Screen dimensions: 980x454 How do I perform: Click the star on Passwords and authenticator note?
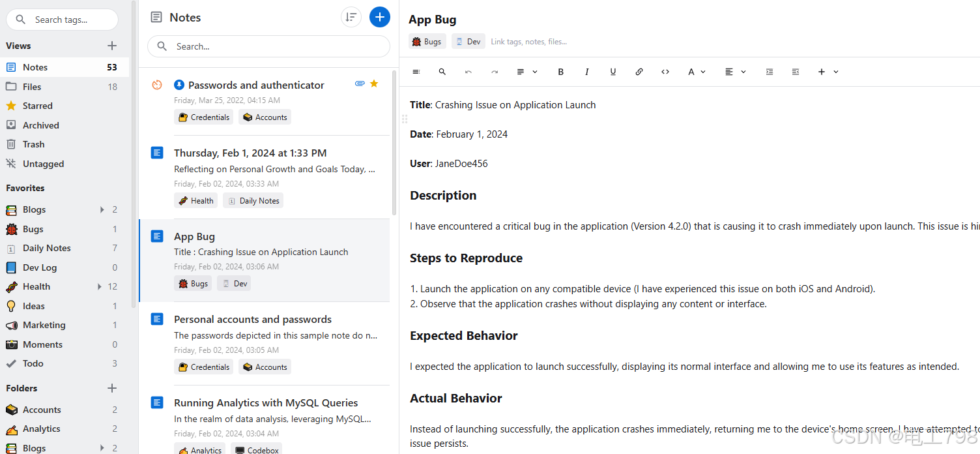click(x=374, y=83)
